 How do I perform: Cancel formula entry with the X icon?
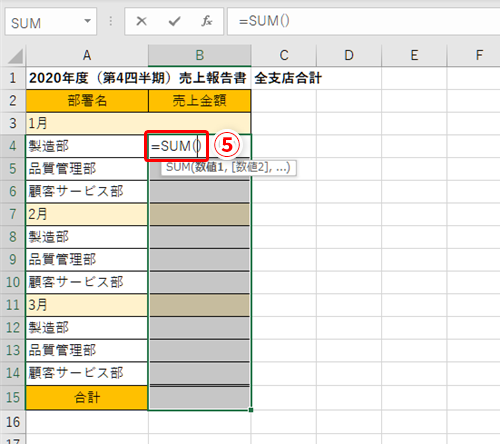pos(141,21)
